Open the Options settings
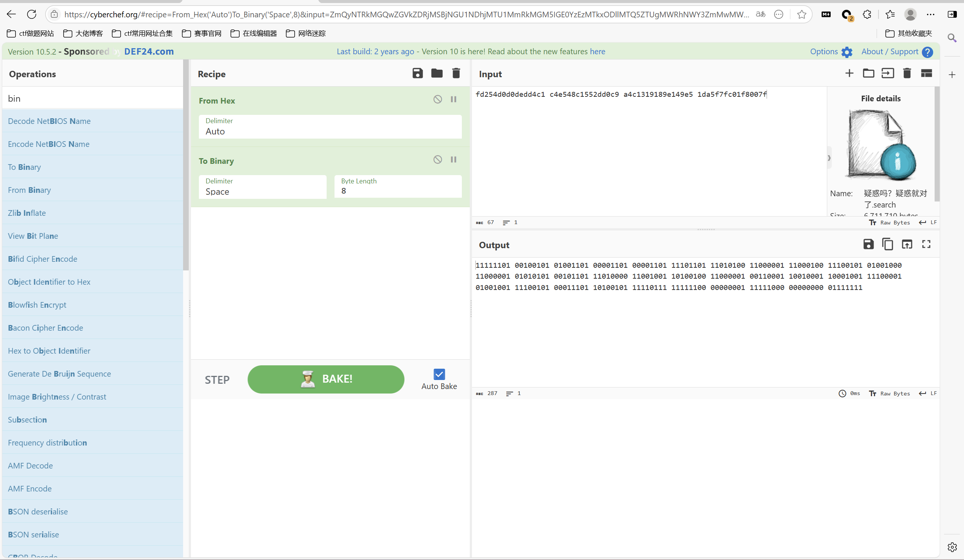Image resolution: width=964 pixels, height=560 pixels. tap(831, 52)
